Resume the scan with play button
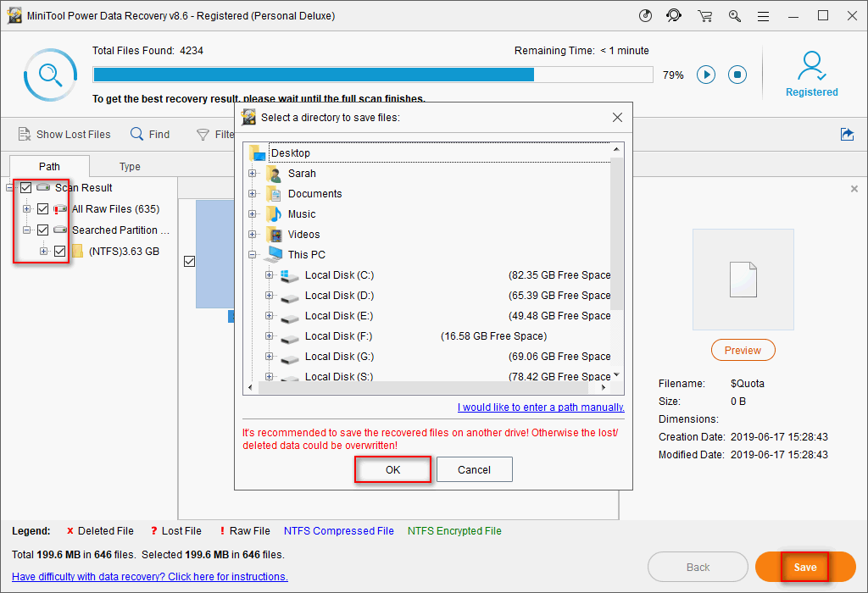Screen dimensions: 868x593 tap(706, 75)
